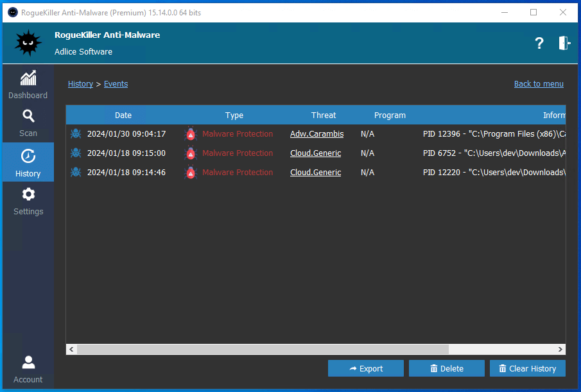Click the blue bug icon on 09:15:00 event

pyautogui.click(x=76, y=153)
